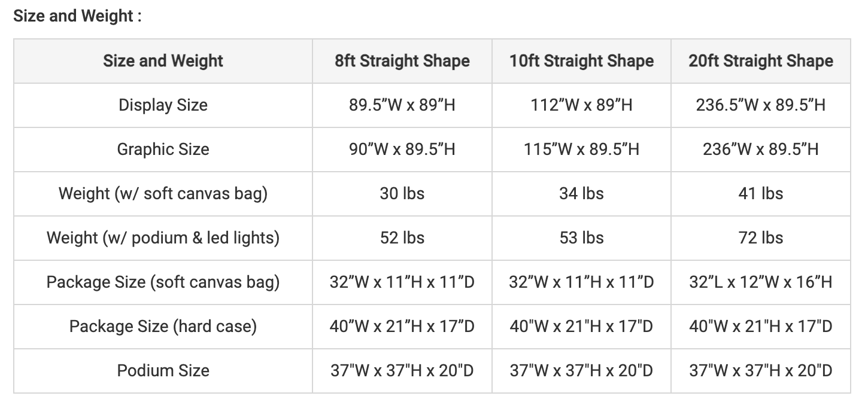This screenshot has width=868, height=408.
Task: Select the "Weight (w/ podium & led lights)" label
Action: (x=163, y=238)
